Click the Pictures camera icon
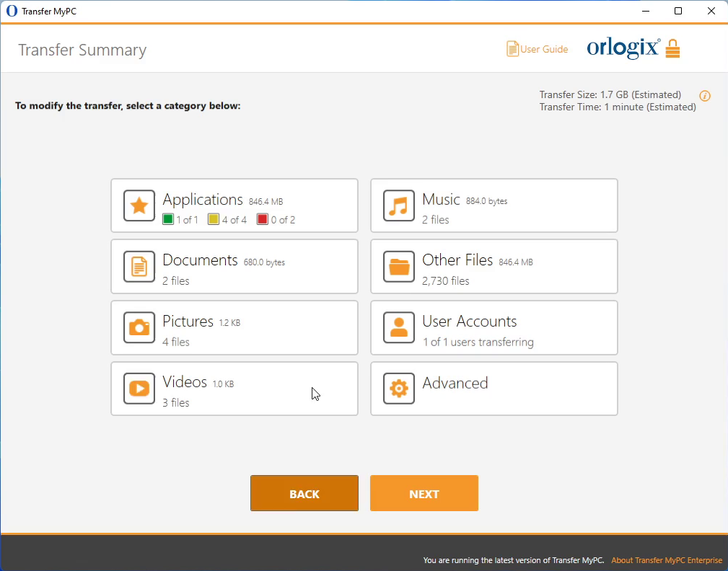The width and height of the screenshot is (728, 571). point(139,328)
